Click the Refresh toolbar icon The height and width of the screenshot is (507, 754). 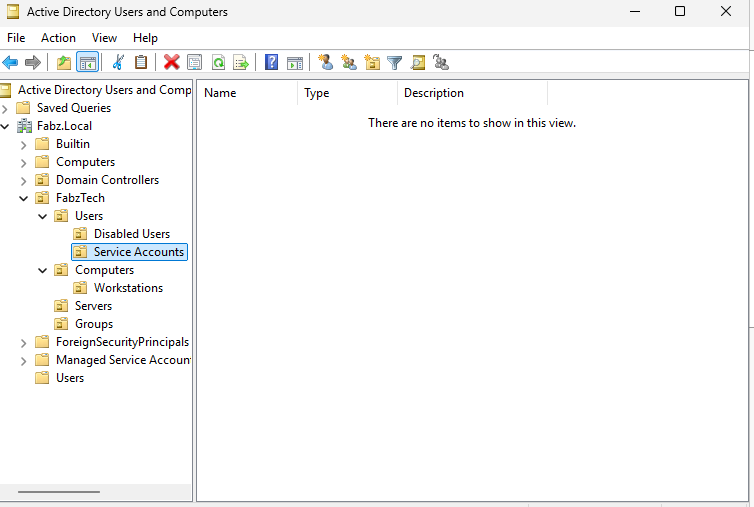pos(218,63)
